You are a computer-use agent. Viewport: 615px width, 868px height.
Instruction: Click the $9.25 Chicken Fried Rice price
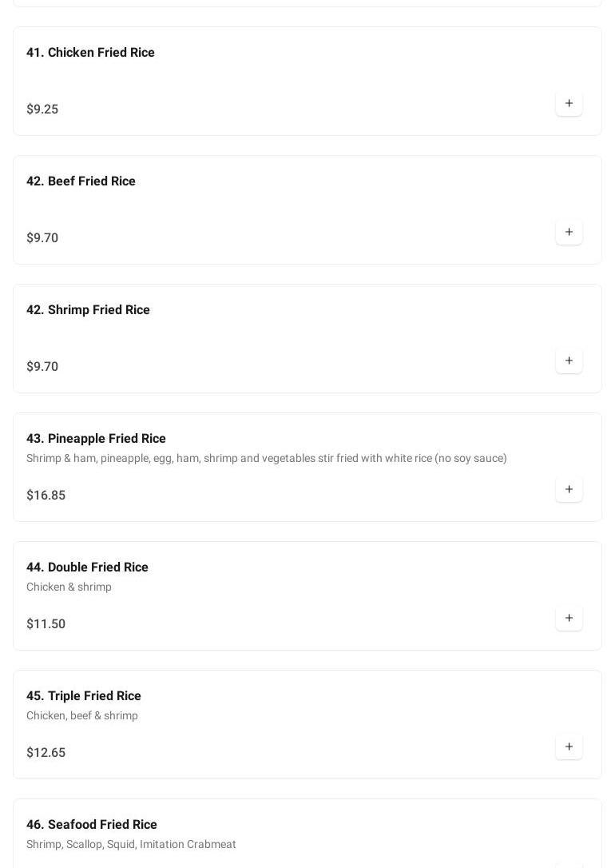coord(42,109)
